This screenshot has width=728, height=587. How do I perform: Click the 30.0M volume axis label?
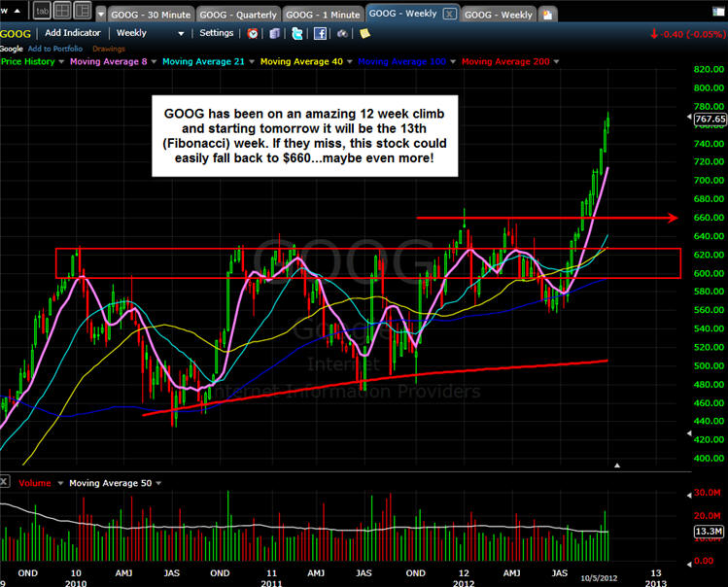708,493
